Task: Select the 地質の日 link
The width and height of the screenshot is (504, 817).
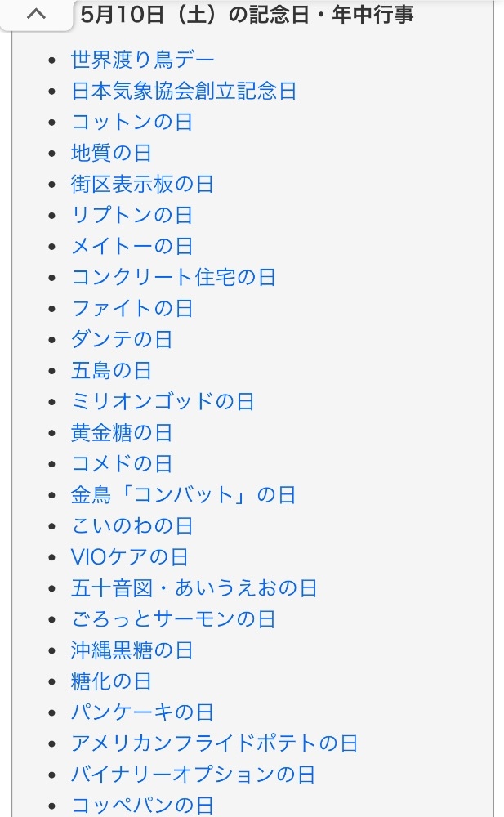Action: pyautogui.click(x=111, y=153)
